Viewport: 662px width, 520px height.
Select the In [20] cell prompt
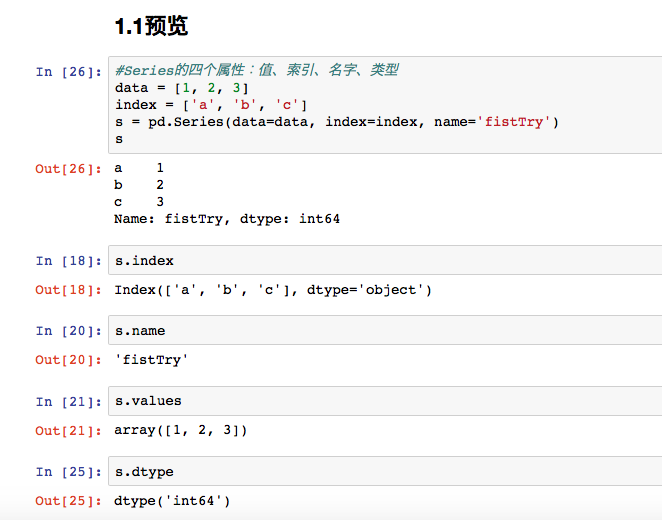[x=69, y=331]
